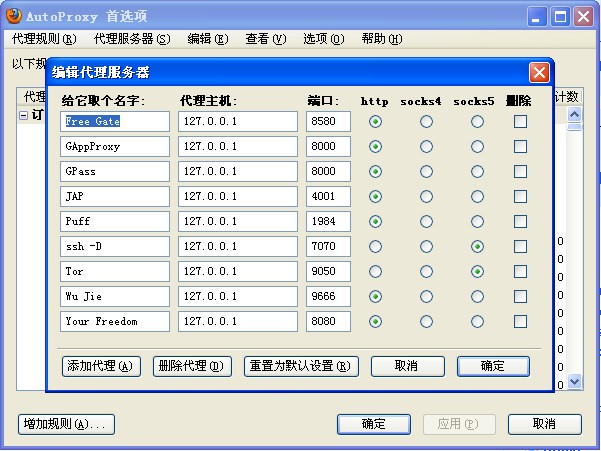Check delete box for Free Gate
This screenshot has height=451, width=601.
[x=520, y=121]
